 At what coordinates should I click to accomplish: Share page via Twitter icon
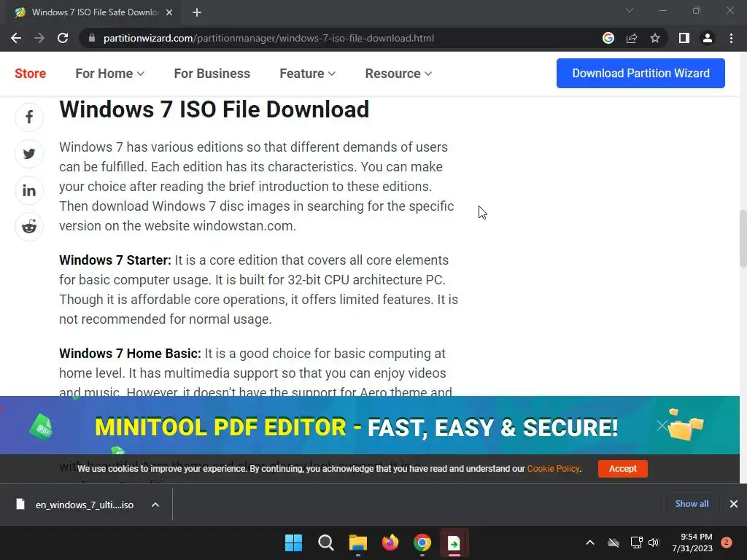[29, 154]
